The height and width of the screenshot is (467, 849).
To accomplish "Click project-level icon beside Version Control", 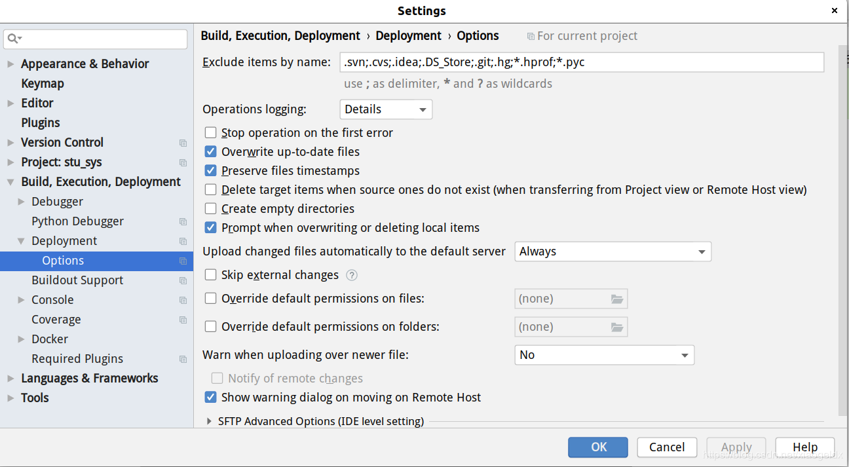I will point(183,143).
